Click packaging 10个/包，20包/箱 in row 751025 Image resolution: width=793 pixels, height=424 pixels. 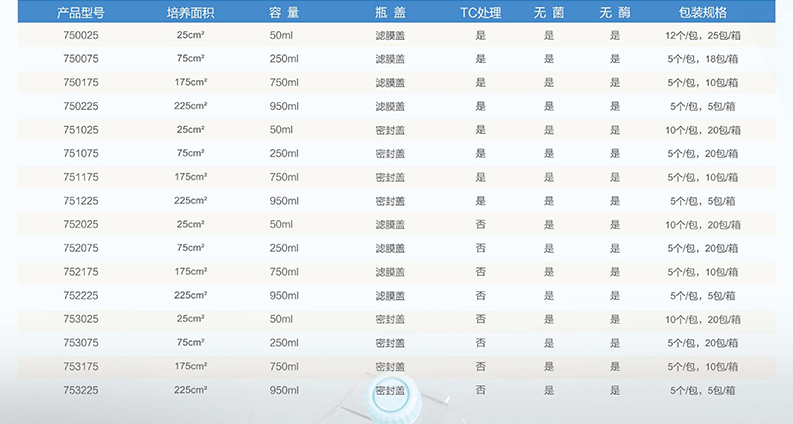[703, 130]
